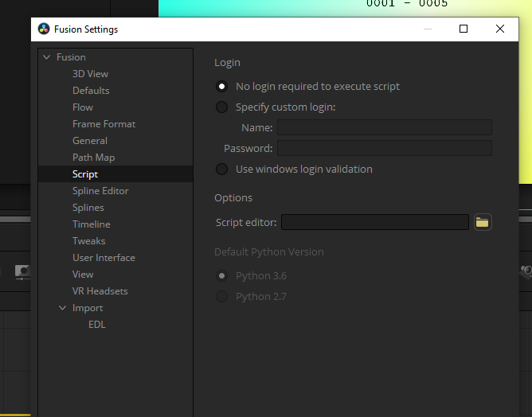
Task: Open the 3D View settings page
Action: pyautogui.click(x=90, y=74)
